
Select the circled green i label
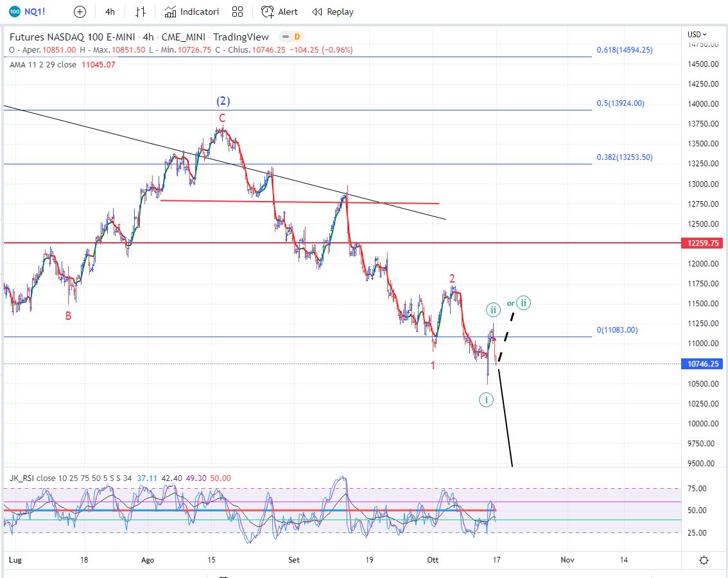pos(486,399)
